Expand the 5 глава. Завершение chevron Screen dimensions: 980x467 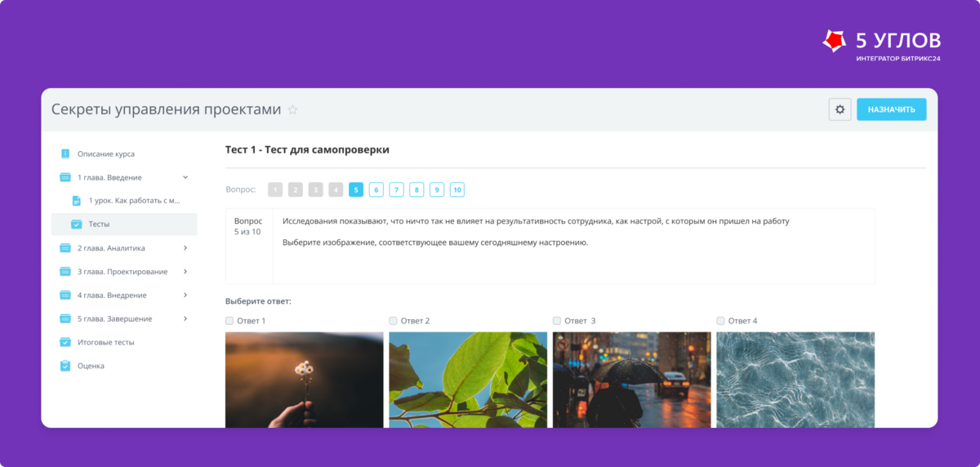[185, 319]
